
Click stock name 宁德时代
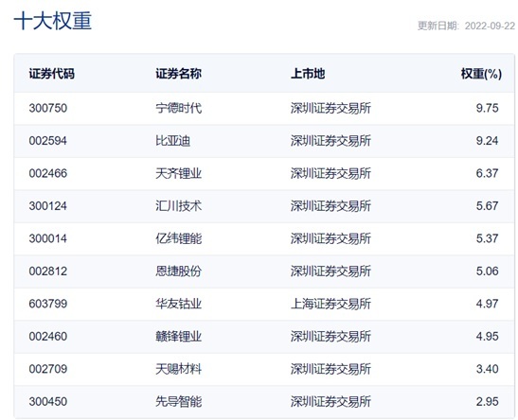178,108
